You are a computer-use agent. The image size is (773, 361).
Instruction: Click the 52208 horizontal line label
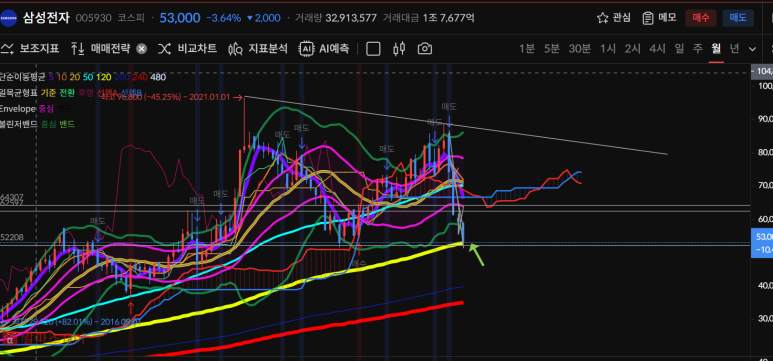[x=12, y=238]
